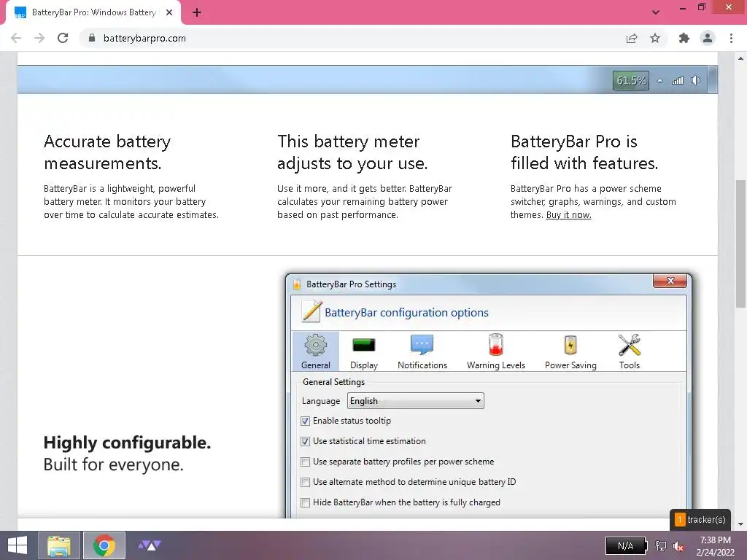Open File Explorer from the taskbar
The height and width of the screenshot is (560, 747).
pos(58,545)
